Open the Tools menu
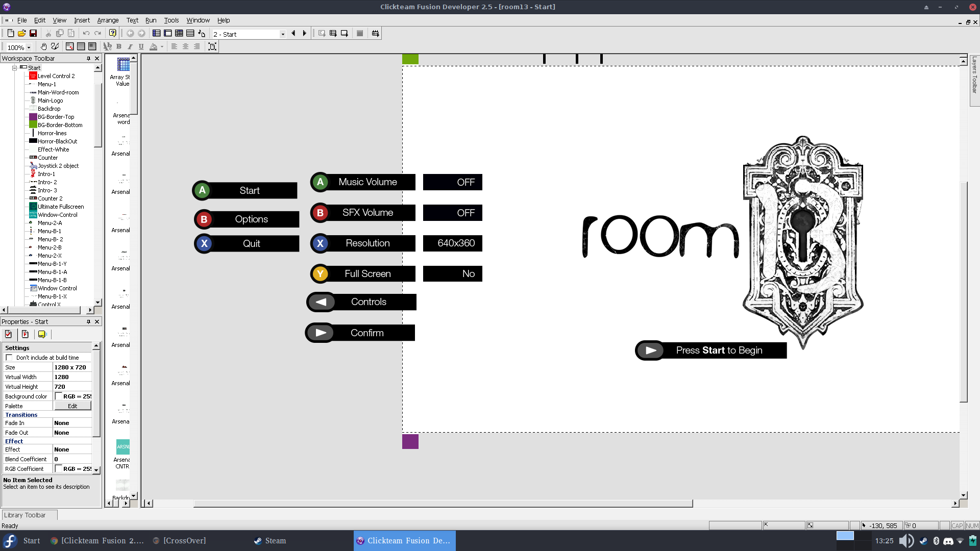Image resolution: width=980 pixels, height=551 pixels. 171,20
